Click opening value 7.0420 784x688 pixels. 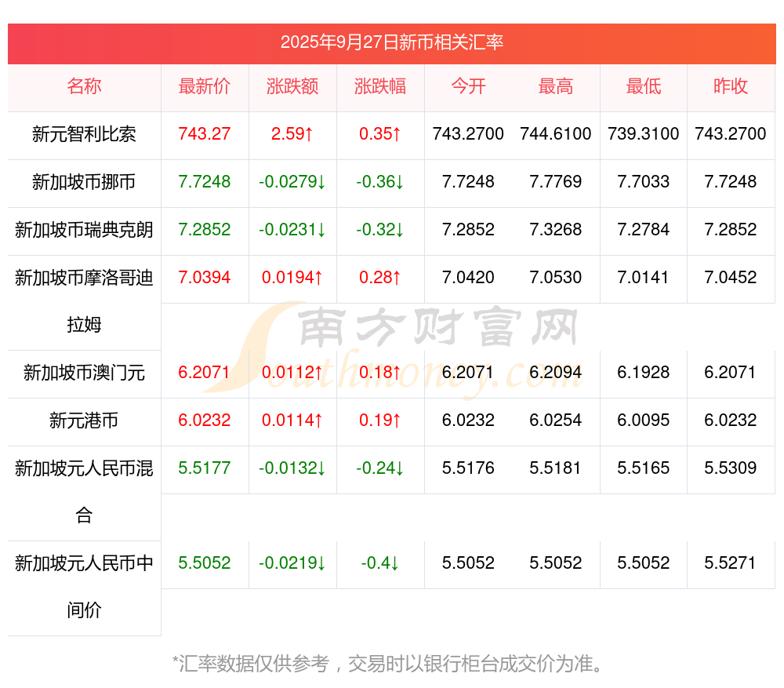(x=468, y=277)
